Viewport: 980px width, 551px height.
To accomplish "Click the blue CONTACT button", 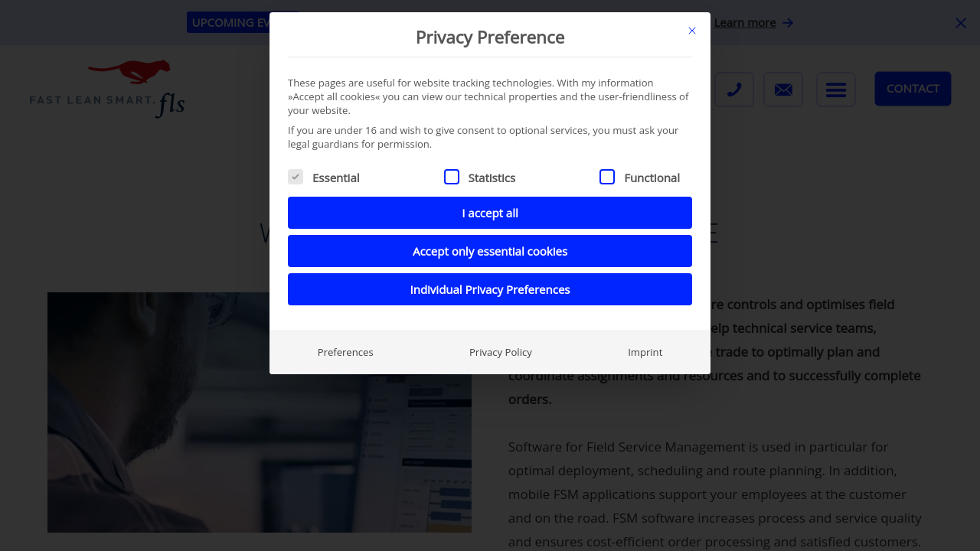I will (x=913, y=89).
